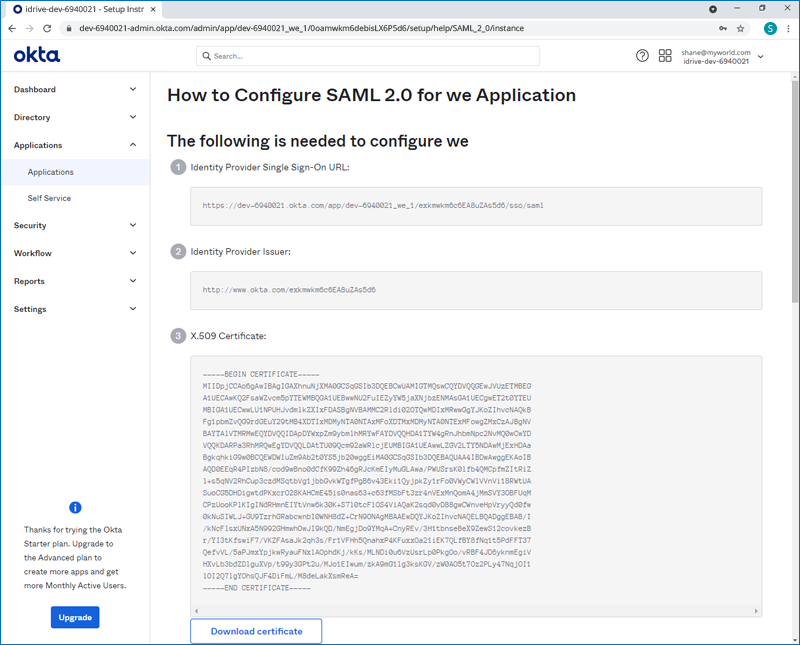Viewport: 800px width, 645px height.
Task: Select Self Service in sidebar
Action: coord(49,198)
